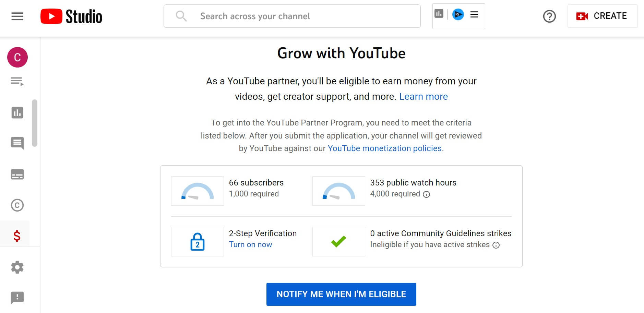Open the YouTube monetization policies link
The image size is (644, 313).
click(384, 148)
